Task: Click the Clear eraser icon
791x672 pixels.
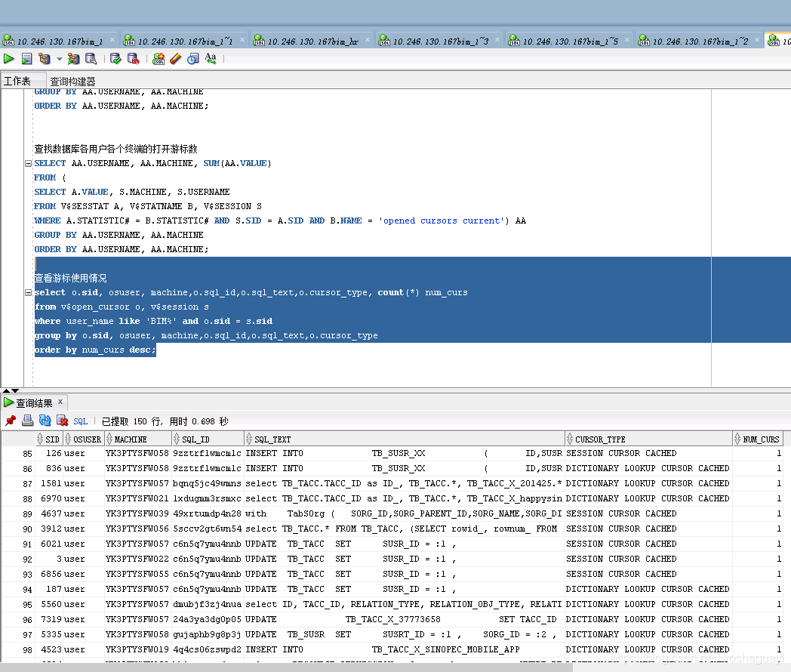Action: pyautogui.click(x=176, y=59)
